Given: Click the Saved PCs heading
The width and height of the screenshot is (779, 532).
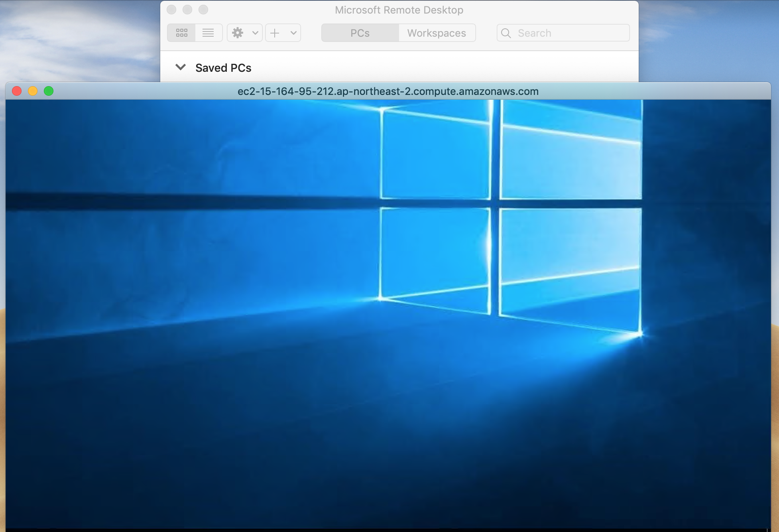Looking at the screenshot, I should pos(223,68).
